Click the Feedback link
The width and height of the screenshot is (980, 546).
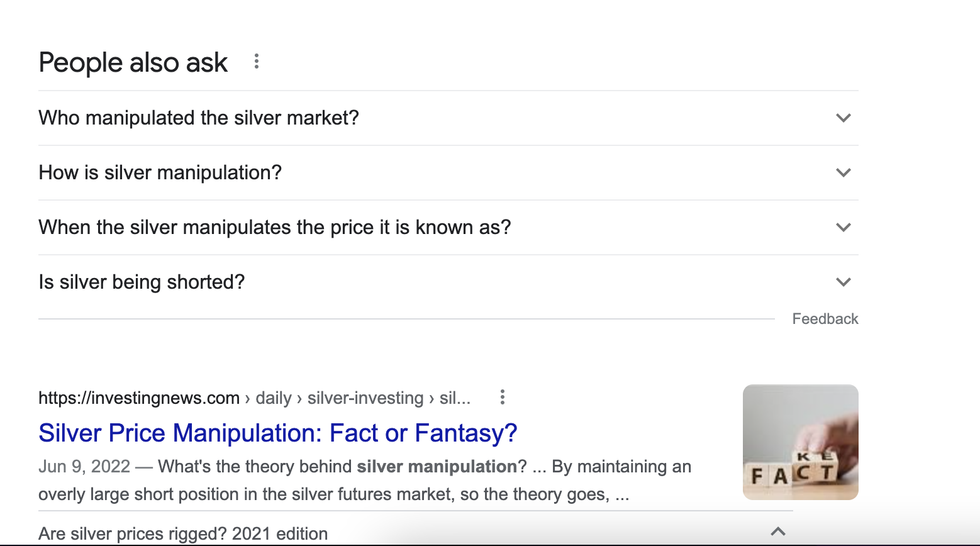[x=825, y=319]
